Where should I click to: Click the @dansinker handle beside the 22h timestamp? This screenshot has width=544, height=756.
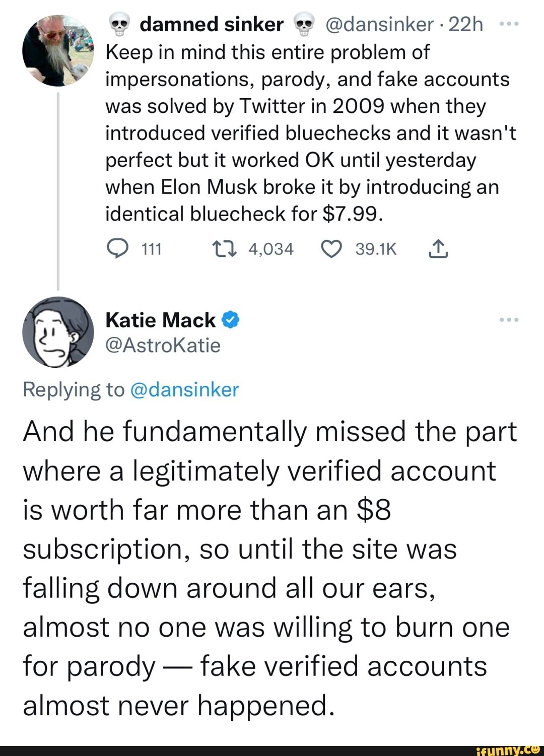tap(380, 24)
